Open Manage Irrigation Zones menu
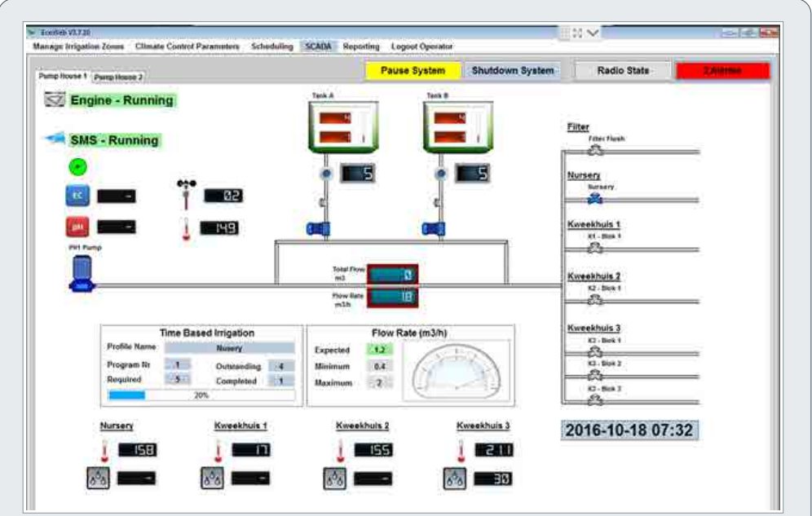The image size is (812, 516). (x=78, y=46)
